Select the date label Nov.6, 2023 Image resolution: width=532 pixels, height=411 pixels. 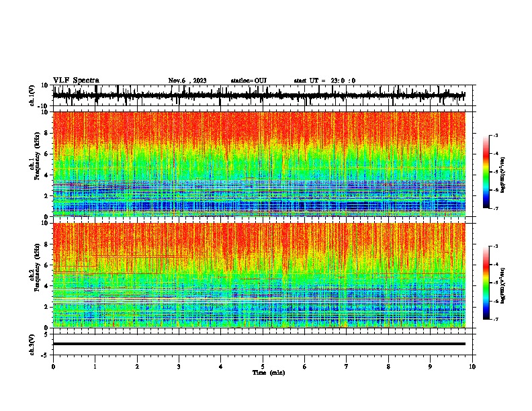pos(187,81)
